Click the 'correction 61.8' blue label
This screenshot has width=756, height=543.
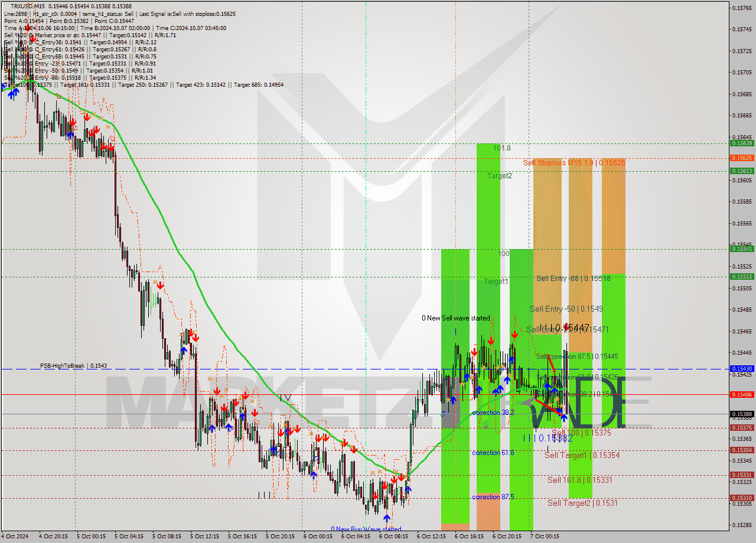click(493, 453)
